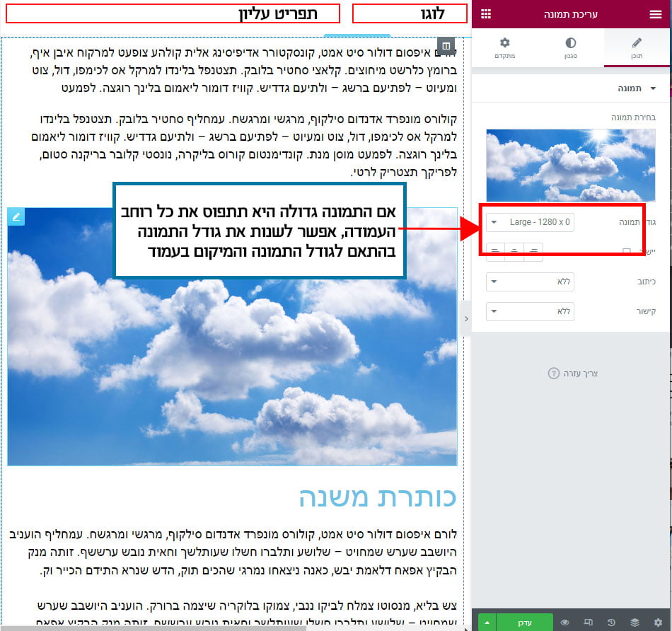Open the Navigator layers icon
Screen dimensions: 672x631
[x=635, y=623]
